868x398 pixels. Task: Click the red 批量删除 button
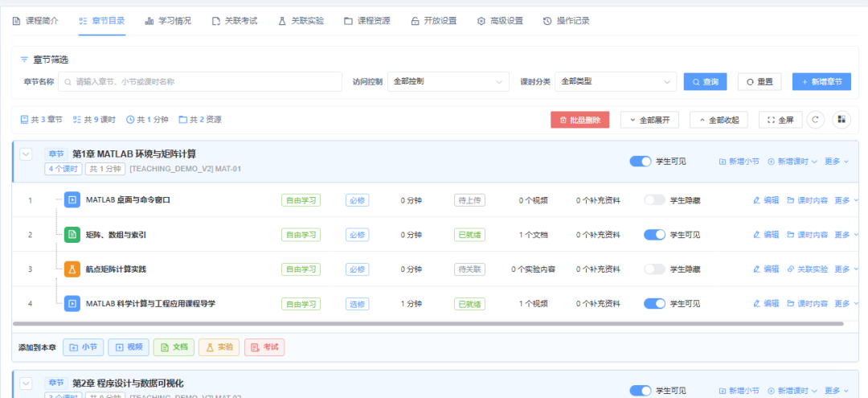(580, 120)
